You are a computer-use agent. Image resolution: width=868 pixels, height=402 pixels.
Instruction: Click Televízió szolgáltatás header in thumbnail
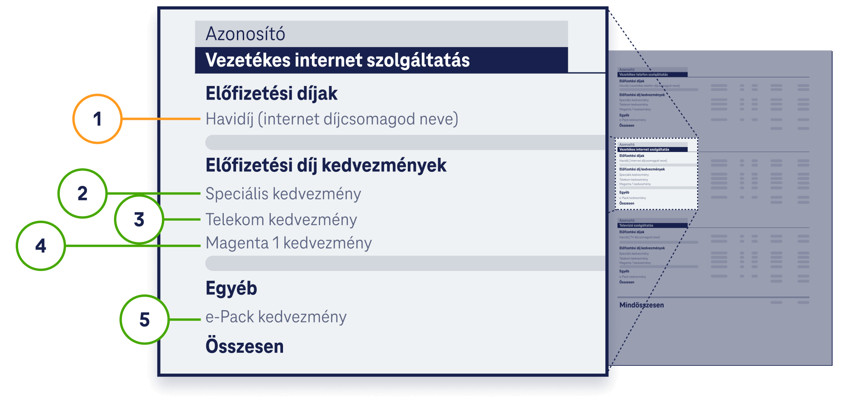(652, 225)
